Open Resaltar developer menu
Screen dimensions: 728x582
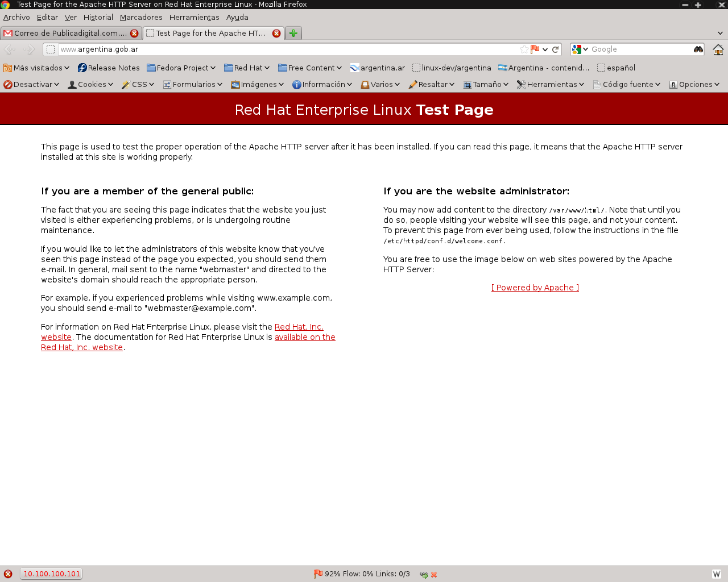coord(431,84)
